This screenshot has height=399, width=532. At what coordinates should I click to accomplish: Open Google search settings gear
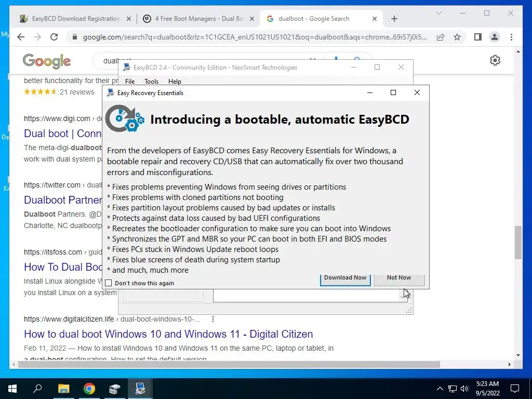tap(495, 60)
